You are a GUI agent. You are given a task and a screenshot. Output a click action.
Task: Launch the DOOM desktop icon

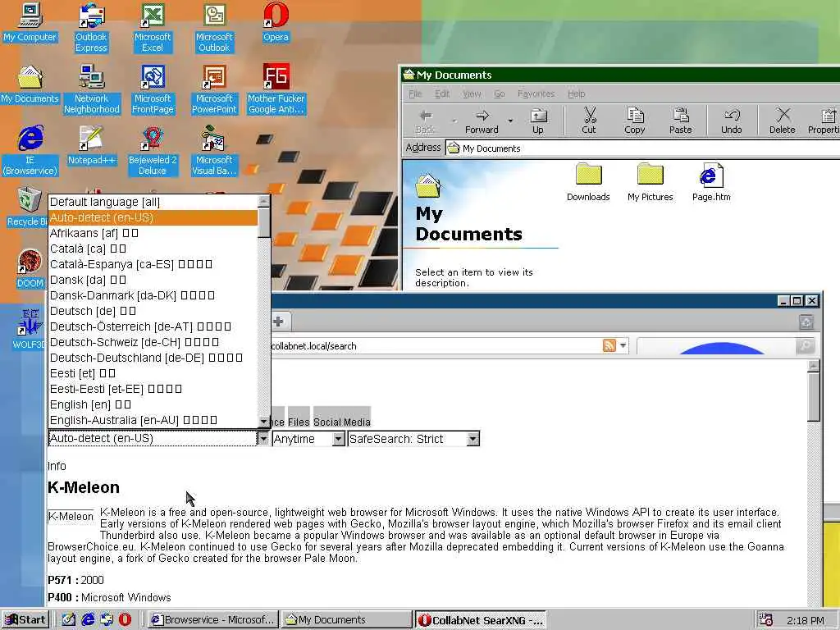click(30, 268)
